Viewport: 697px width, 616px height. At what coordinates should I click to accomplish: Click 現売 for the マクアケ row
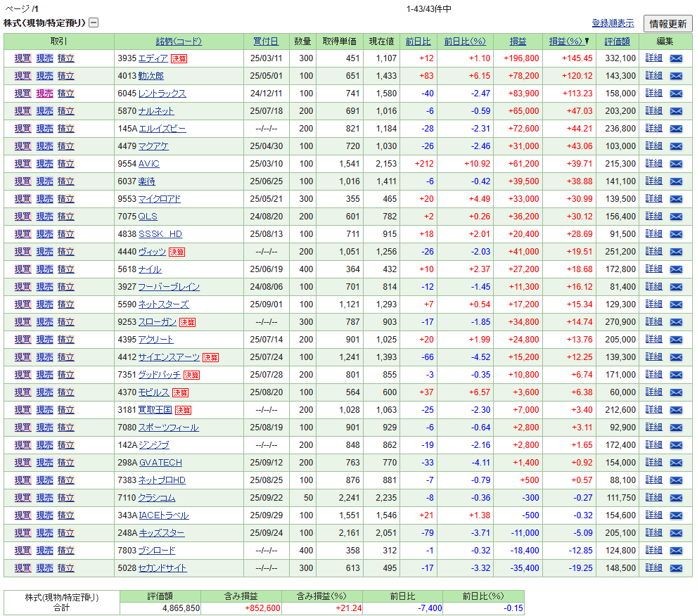click(x=44, y=146)
